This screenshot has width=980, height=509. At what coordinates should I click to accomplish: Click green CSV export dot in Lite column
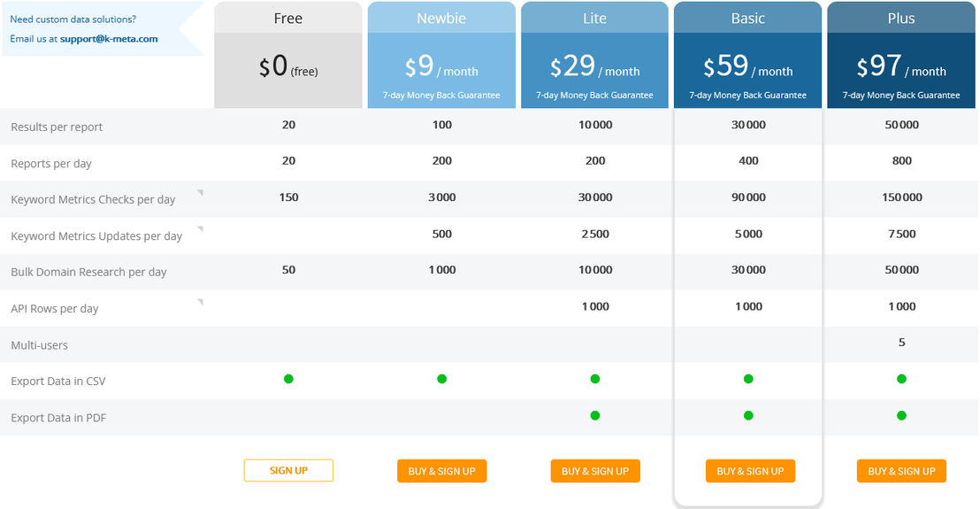595,378
